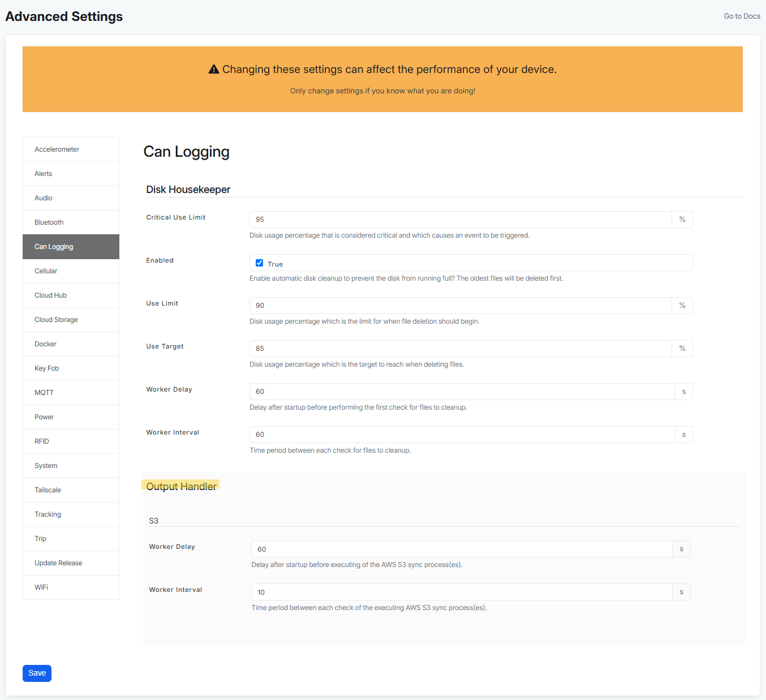The width and height of the screenshot is (766, 700).
Task: Go to the Bluetooth settings
Action: (x=71, y=222)
